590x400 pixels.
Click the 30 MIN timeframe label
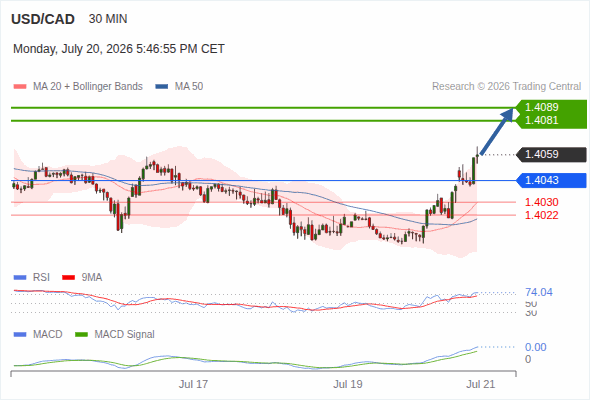(108, 19)
